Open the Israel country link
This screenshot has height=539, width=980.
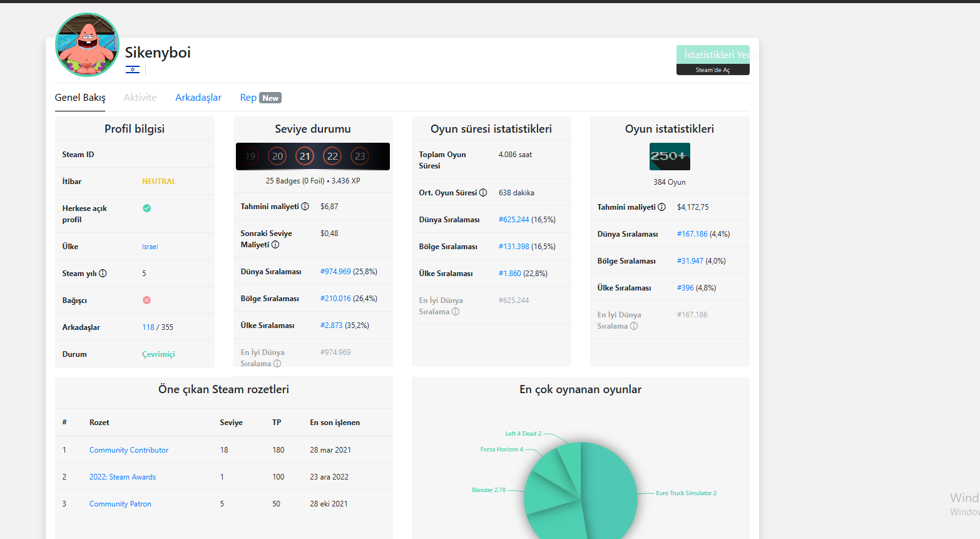click(150, 247)
